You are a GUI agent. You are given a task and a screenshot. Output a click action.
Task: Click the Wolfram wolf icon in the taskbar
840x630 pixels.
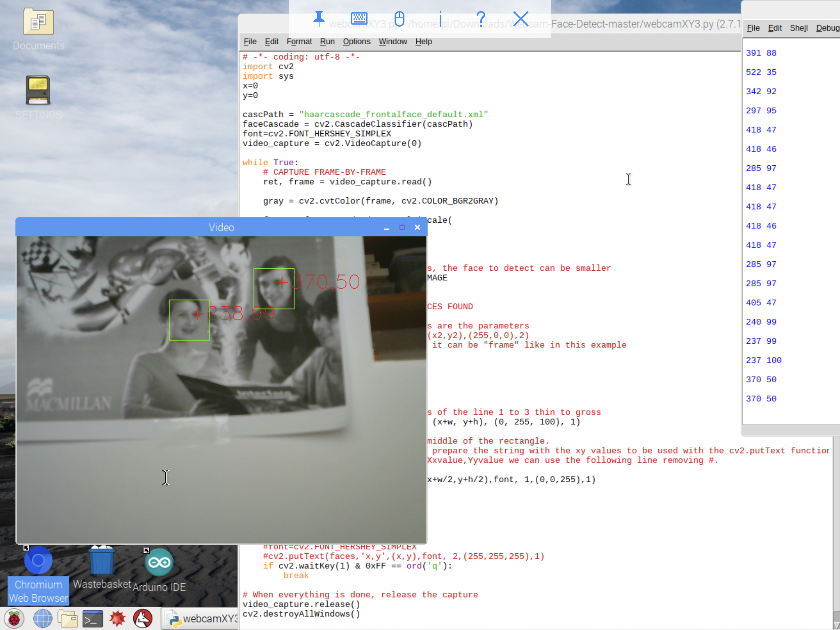(x=143, y=619)
